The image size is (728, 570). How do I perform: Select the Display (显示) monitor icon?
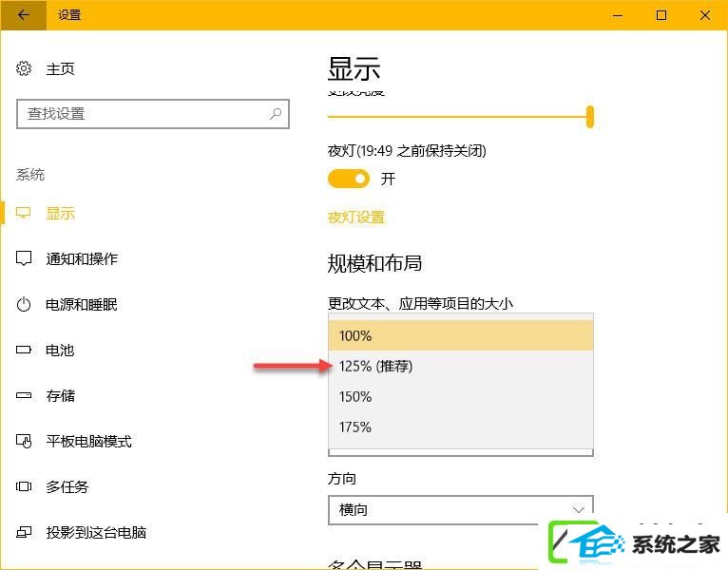(x=23, y=213)
